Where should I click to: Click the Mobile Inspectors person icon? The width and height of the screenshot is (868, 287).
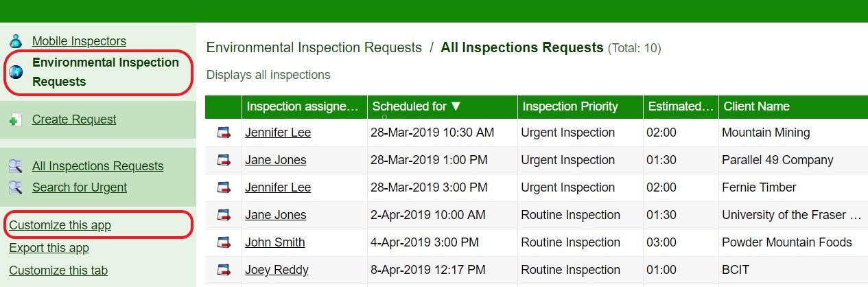16,41
